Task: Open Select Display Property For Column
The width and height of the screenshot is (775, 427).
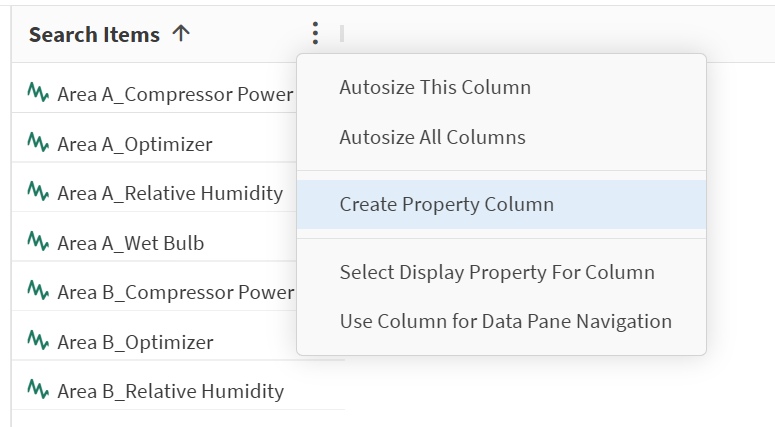Action: pos(497,272)
